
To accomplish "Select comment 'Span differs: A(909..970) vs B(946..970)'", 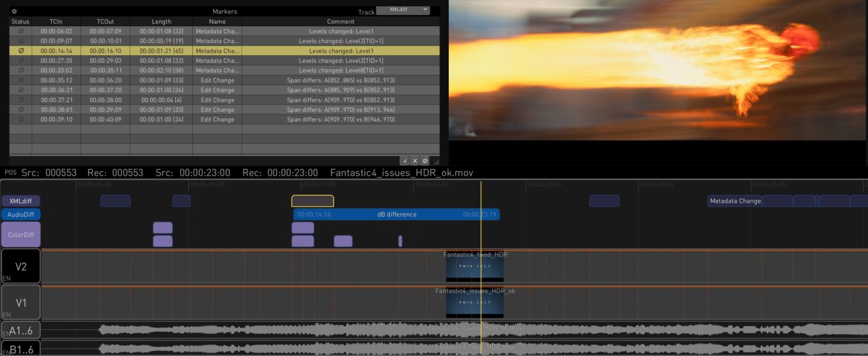I will (341, 119).
